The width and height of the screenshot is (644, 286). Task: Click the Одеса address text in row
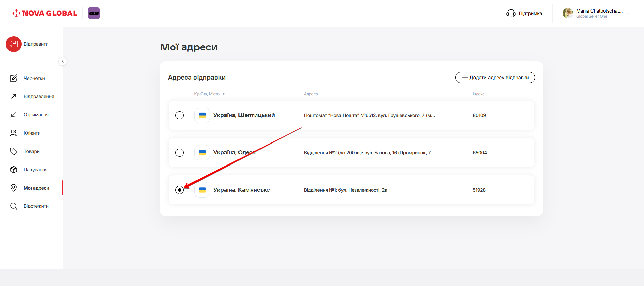coord(369,153)
